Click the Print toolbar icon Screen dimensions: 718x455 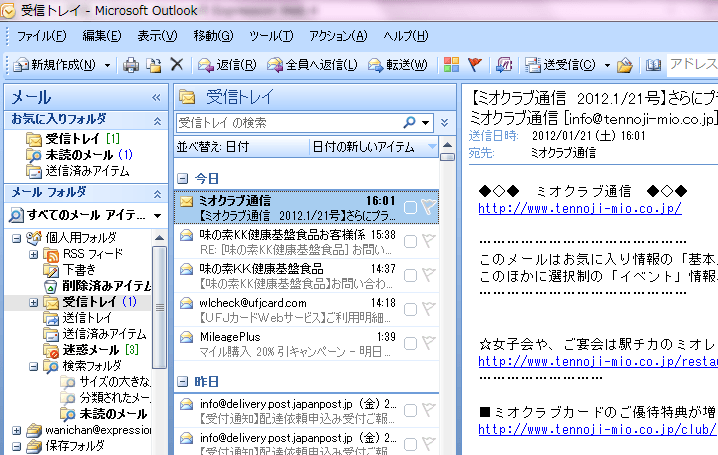click(x=131, y=65)
